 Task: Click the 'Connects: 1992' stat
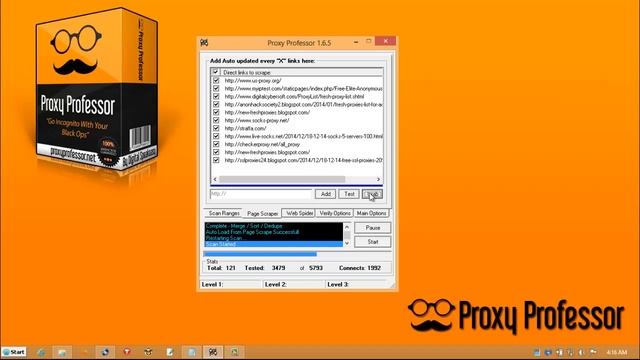(360, 268)
